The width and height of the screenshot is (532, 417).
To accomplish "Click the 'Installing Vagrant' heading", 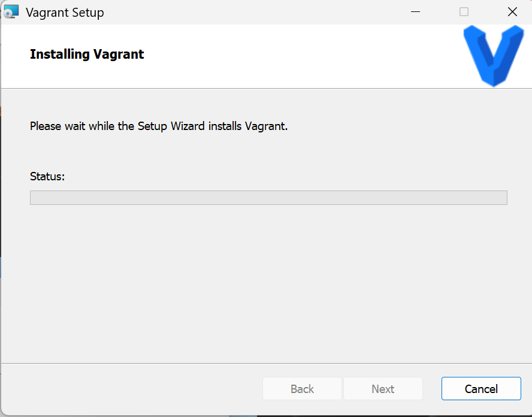I will 87,55.
